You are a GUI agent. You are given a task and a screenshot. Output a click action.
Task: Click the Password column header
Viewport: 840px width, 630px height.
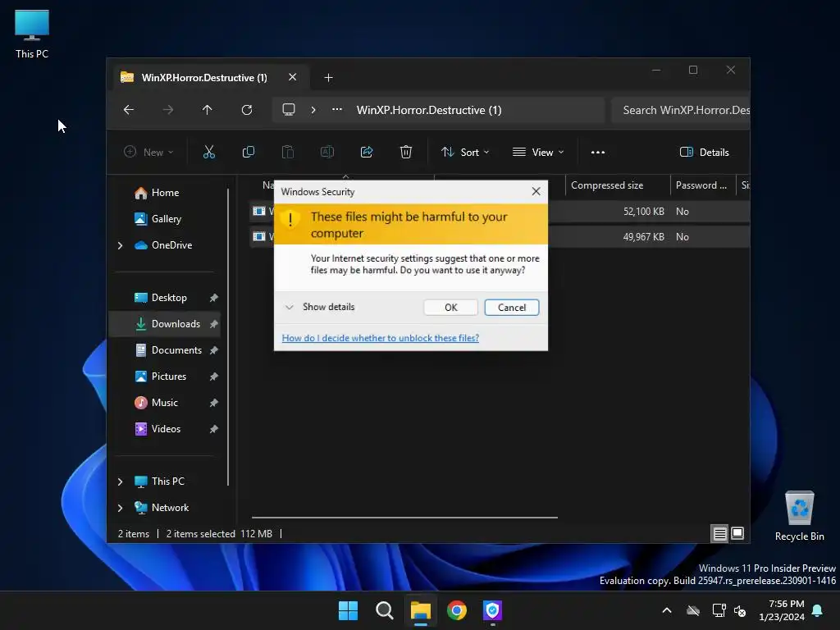tap(703, 185)
